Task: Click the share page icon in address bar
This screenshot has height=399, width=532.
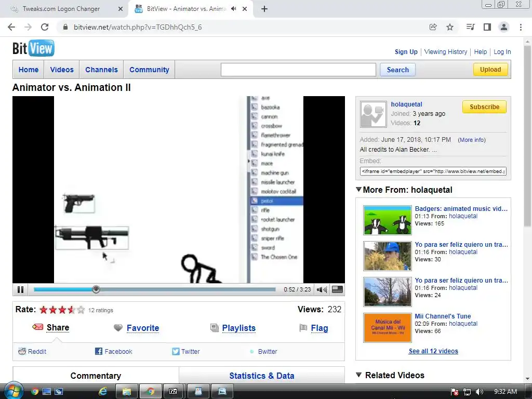Action: pyautogui.click(x=433, y=27)
